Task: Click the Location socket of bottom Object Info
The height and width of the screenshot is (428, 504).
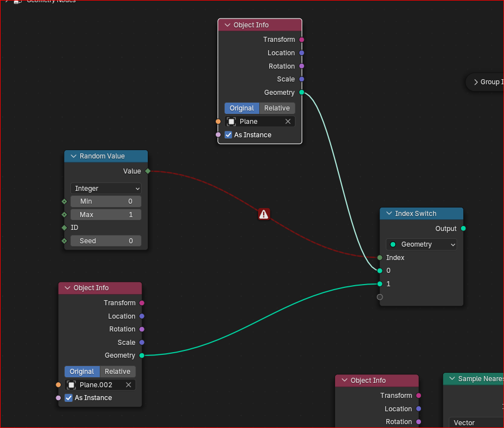Action: coord(419,408)
